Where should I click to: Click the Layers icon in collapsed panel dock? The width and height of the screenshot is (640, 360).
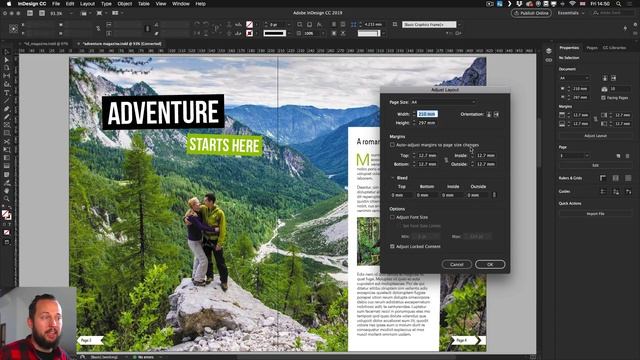click(x=549, y=51)
